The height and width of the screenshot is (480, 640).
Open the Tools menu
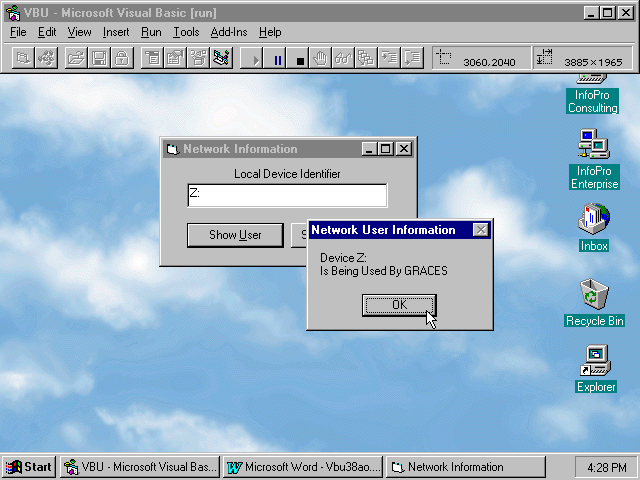pyautogui.click(x=186, y=32)
